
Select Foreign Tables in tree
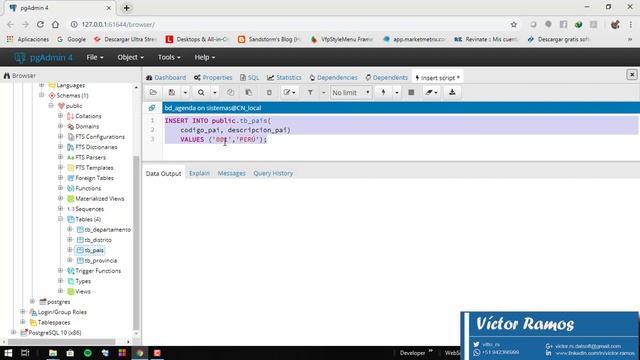(x=94, y=178)
